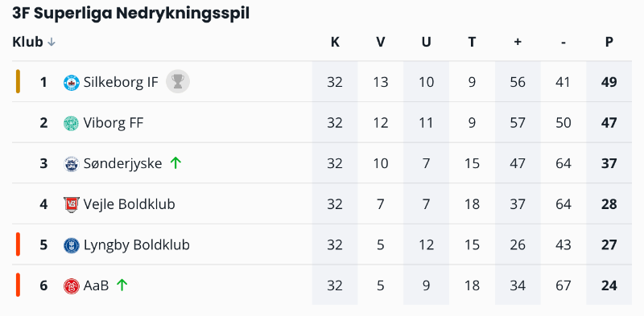Click the green up arrow next to Sønderjyske
The width and height of the screenshot is (644, 316).
tap(175, 163)
